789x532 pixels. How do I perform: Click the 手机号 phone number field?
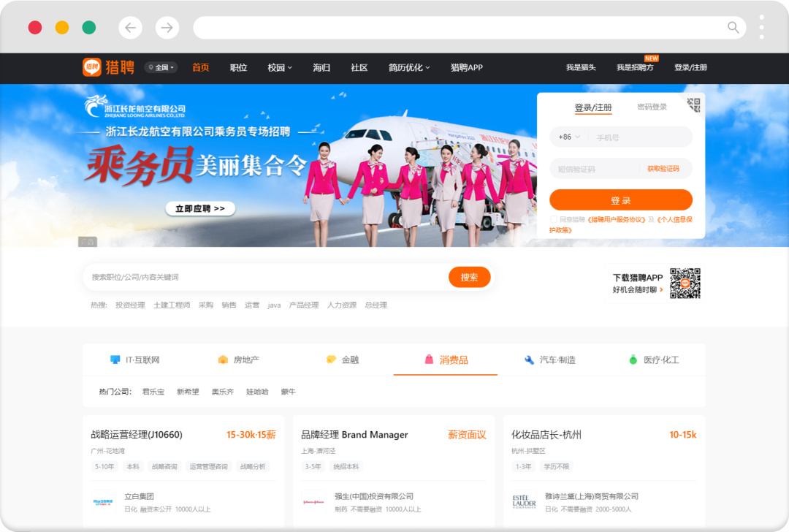[641, 137]
